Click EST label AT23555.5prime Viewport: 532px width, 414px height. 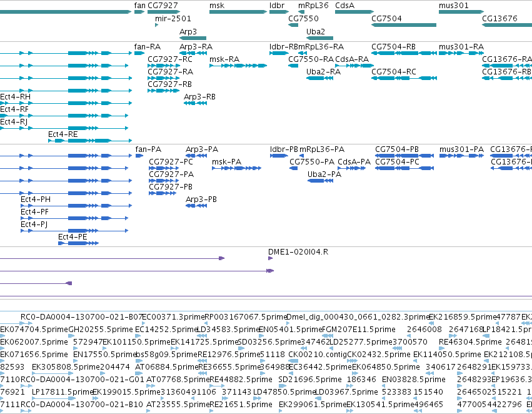178,405
